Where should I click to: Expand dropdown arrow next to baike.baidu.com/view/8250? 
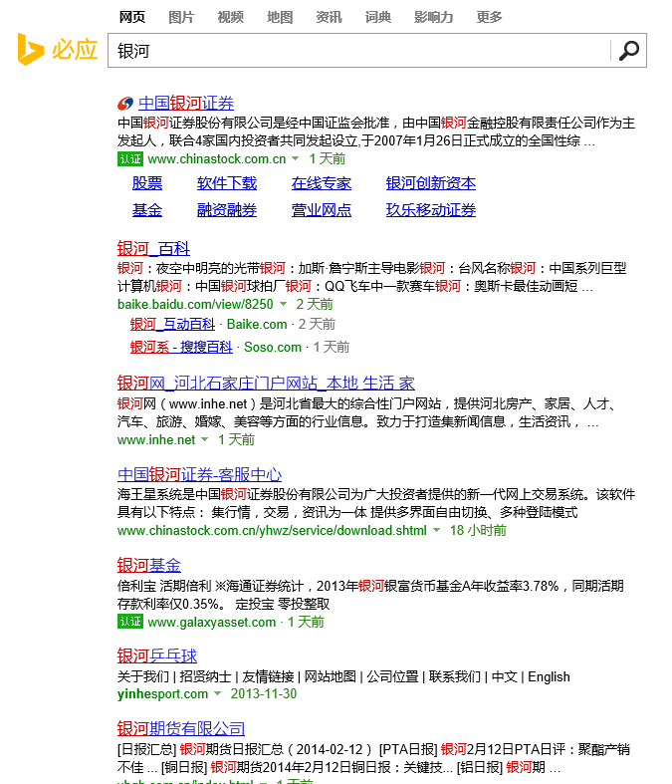coord(284,304)
